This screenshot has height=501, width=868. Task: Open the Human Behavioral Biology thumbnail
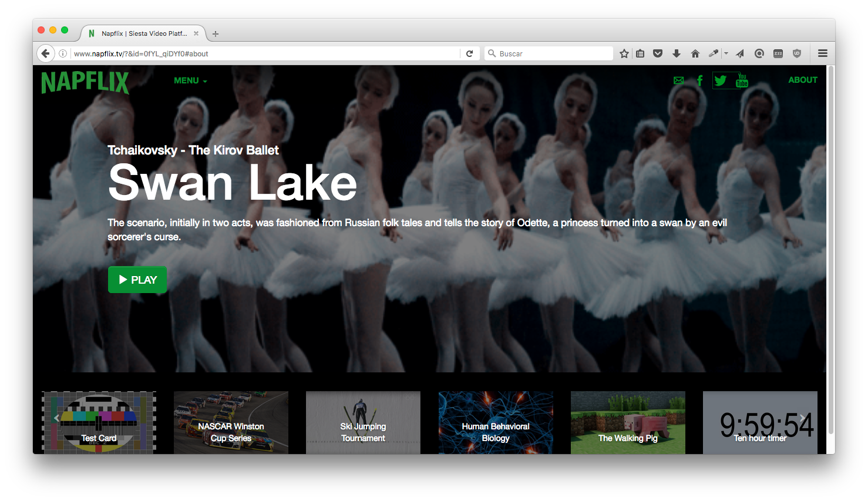[496, 422]
